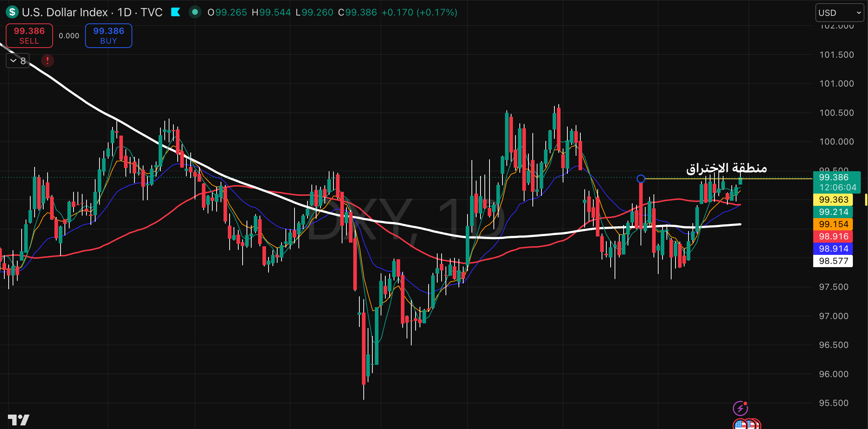868x429 pixels.
Task: Click the high value H99.544 in header
Action: coord(271,12)
